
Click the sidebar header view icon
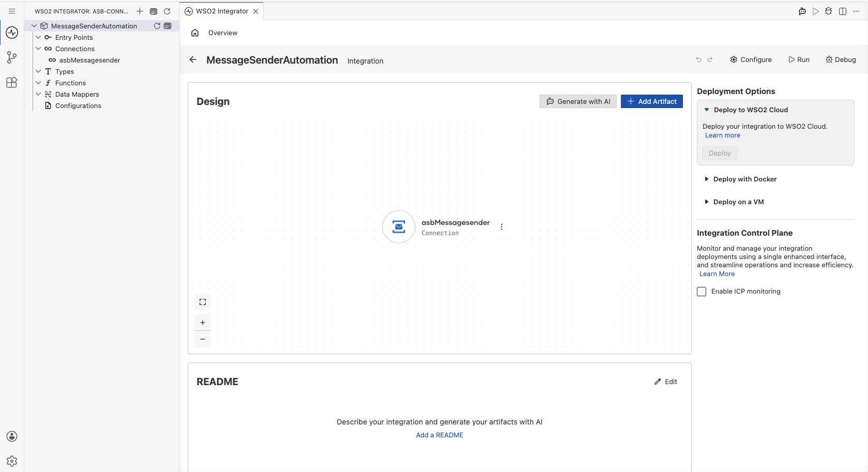(x=154, y=11)
